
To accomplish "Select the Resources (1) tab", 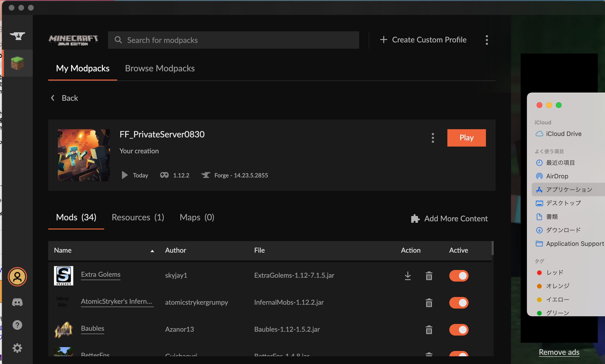I will point(138,217).
